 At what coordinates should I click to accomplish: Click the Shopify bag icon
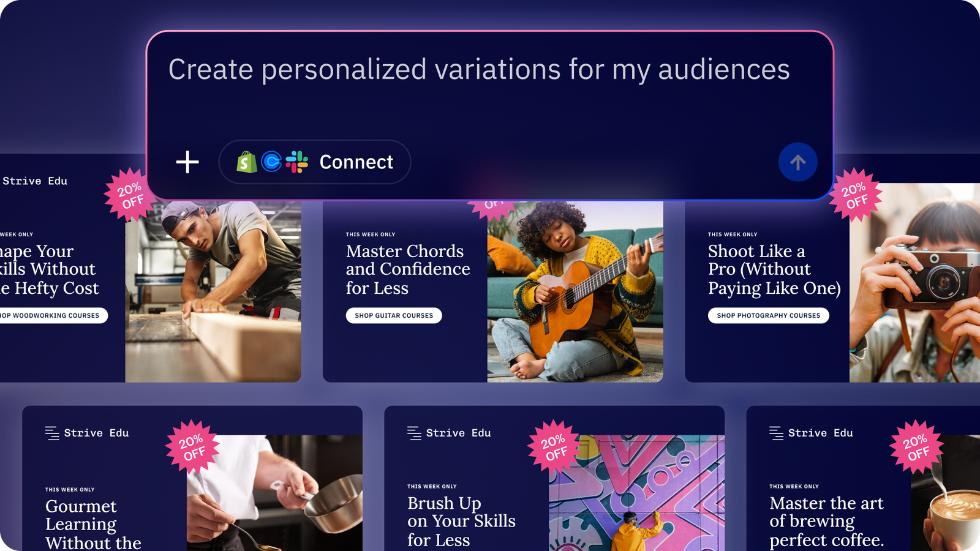(246, 162)
